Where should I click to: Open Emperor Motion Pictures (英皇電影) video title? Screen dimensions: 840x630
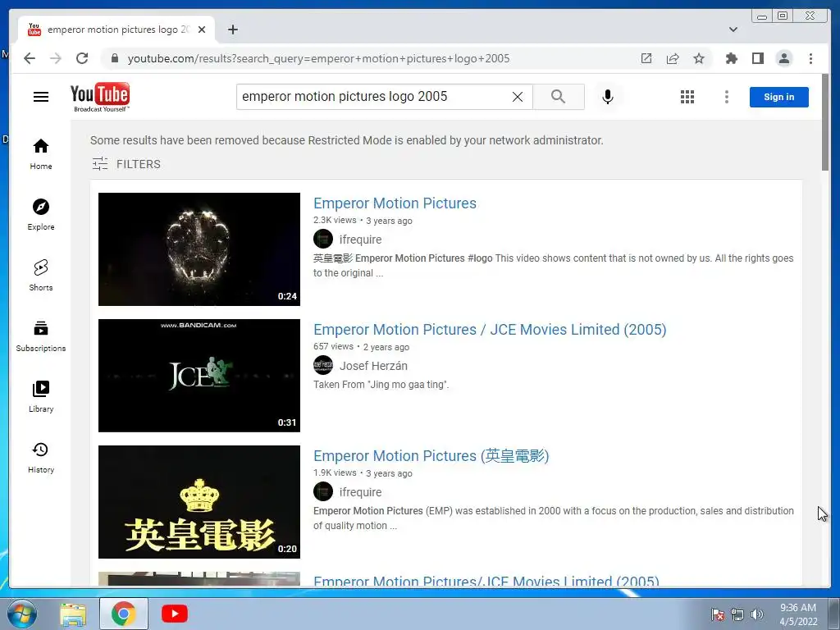click(431, 456)
